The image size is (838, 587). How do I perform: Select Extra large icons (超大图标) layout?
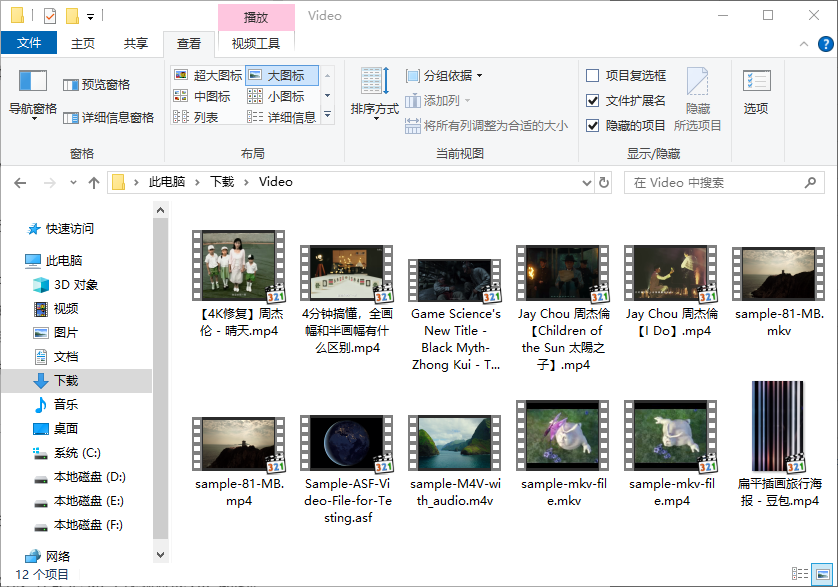click(208, 75)
